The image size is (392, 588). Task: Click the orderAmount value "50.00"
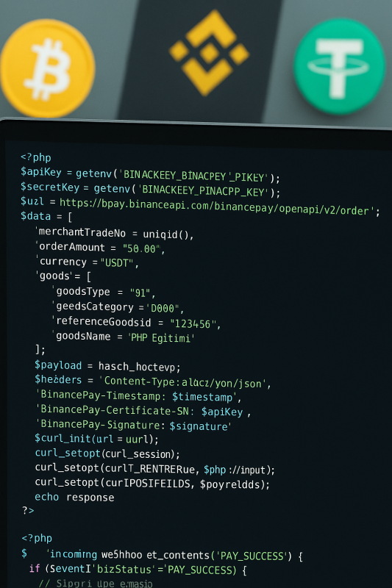pos(141,248)
